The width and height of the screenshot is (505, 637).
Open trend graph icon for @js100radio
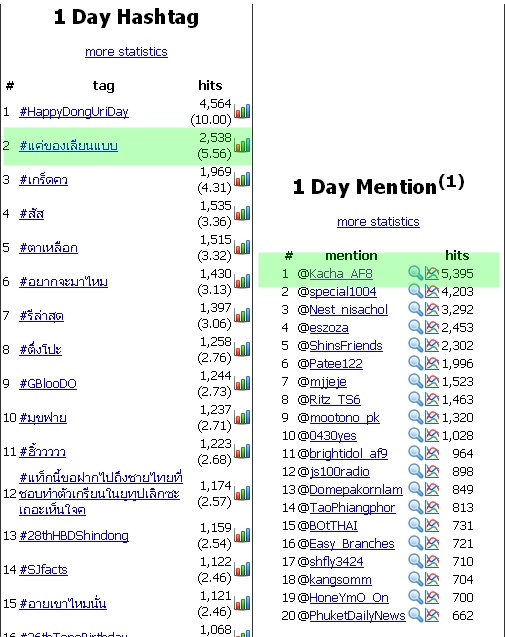click(432, 471)
